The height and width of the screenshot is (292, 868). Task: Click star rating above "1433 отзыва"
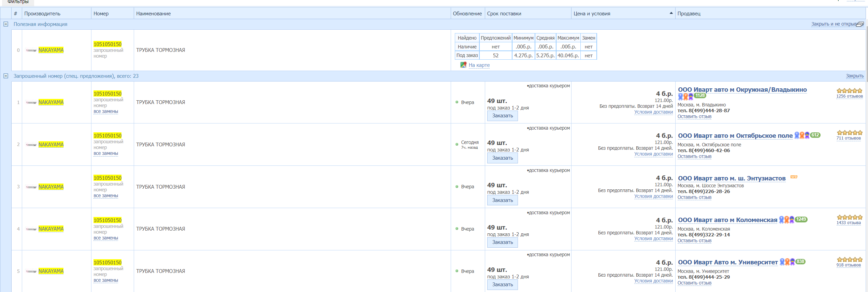click(850, 217)
